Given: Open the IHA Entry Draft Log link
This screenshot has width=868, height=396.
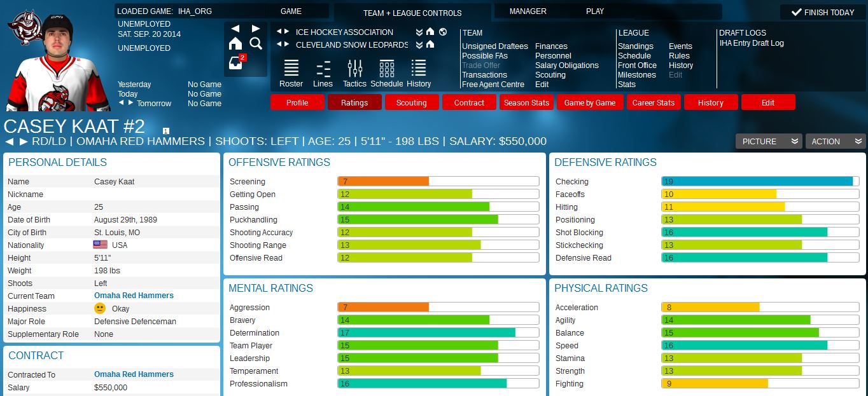Looking at the screenshot, I should coord(752,43).
